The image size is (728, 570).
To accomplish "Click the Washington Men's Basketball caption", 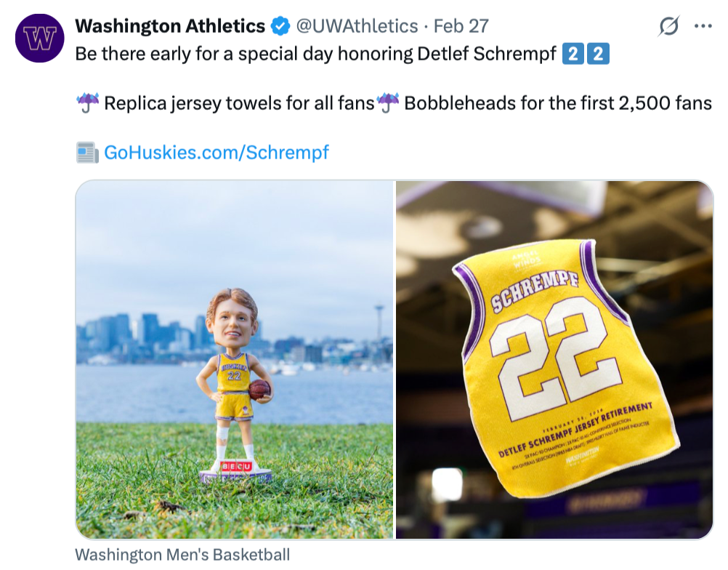I will tap(182, 555).
